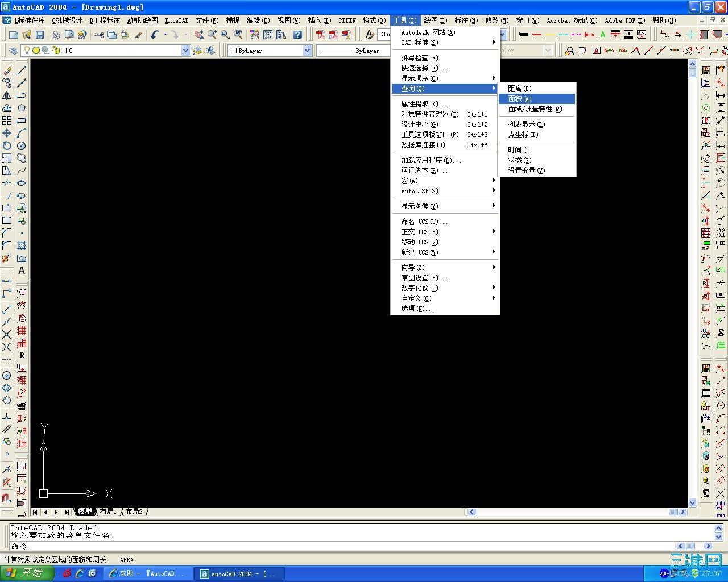The image size is (728, 582).
Task: Switch to the 布局2 layout tab
Action: 134,512
